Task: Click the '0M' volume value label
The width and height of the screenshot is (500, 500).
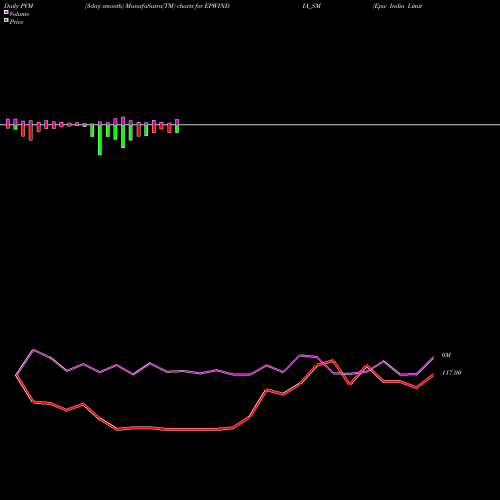Action: [x=446, y=355]
